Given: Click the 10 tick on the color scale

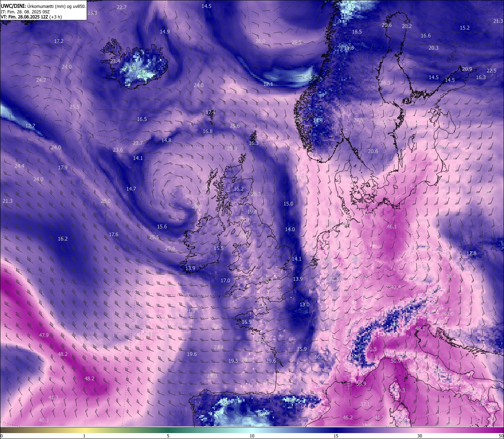Looking at the screenshot, I should pyautogui.click(x=252, y=436).
